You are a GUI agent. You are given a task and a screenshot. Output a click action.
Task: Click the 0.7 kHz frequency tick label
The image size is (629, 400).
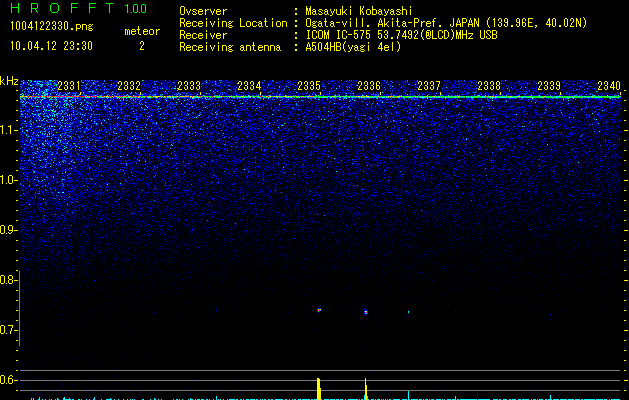point(7,330)
